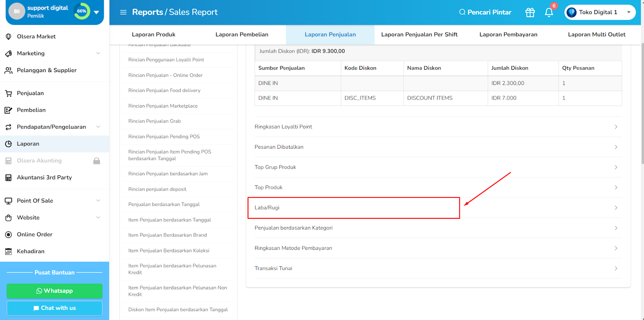The width and height of the screenshot is (644, 320).
Task: Click the page vertical scrollbar
Action: [642, 103]
